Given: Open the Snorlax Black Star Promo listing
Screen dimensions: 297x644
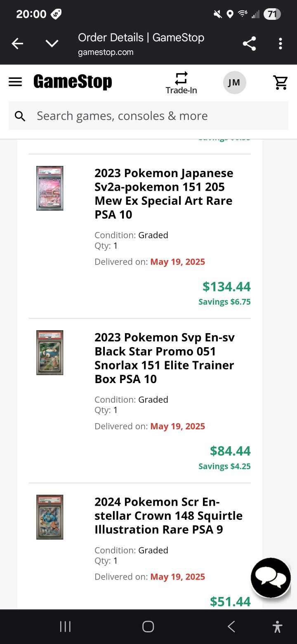Looking at the screenshot, I should point(164,358).
